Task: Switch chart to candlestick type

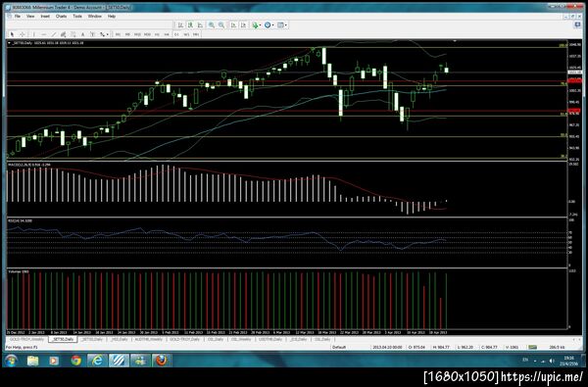Action: tap(190, 25)
